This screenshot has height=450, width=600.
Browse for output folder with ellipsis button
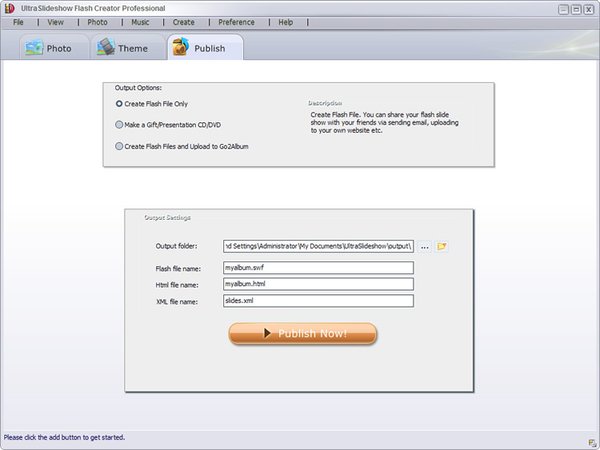pyautogui.click(x=424, y=246)
